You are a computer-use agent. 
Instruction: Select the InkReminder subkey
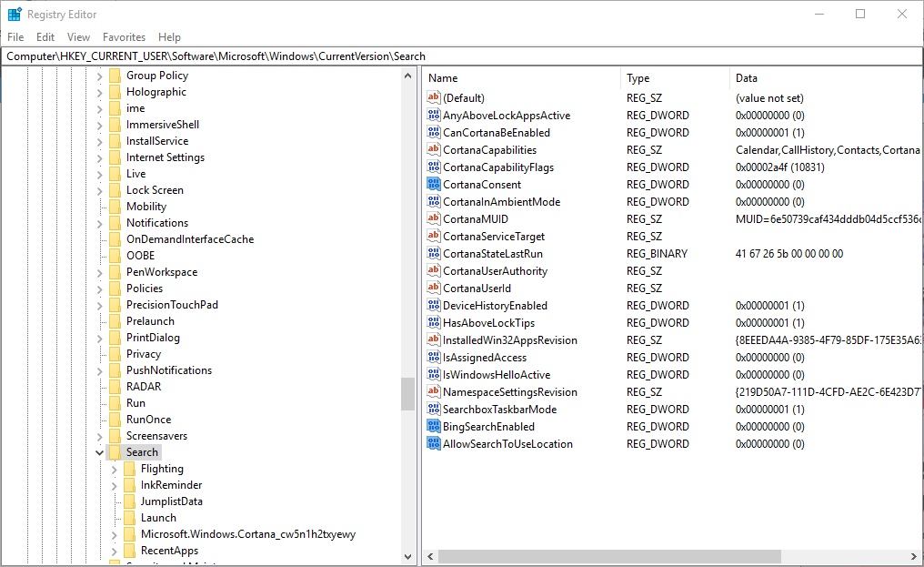pyautogui.click(x=172, y=485)
